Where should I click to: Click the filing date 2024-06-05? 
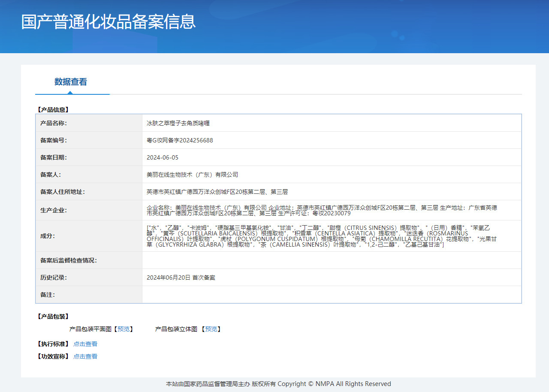(163, 157)
